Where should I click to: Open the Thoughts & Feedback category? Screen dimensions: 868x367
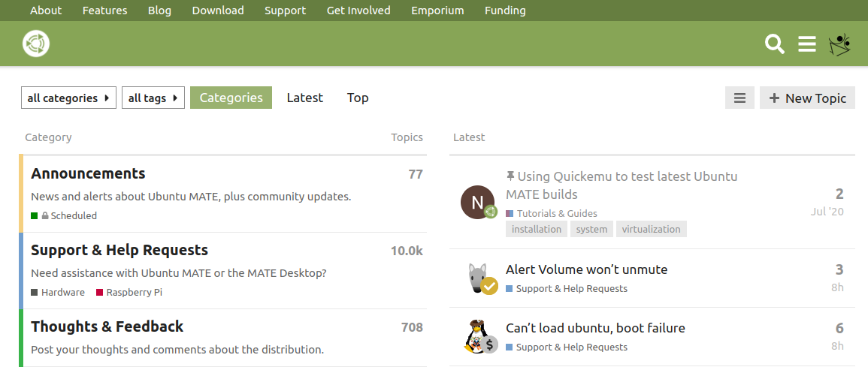point(107,326)
